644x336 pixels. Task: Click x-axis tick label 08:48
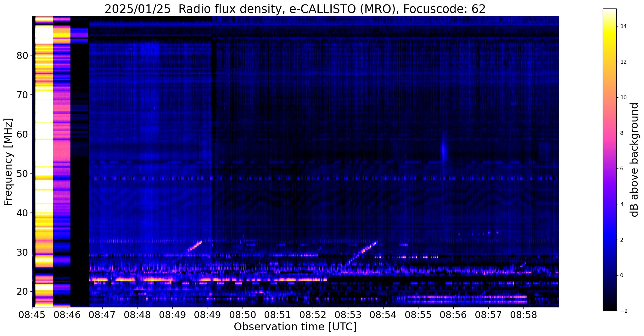point(137,315)
